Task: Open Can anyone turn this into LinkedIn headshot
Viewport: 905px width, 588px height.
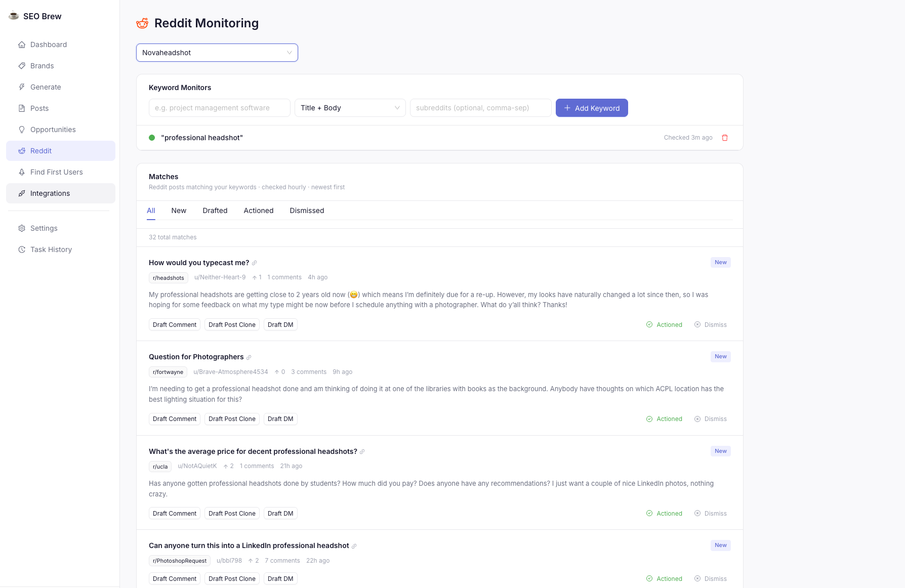Action: point(249,545)
